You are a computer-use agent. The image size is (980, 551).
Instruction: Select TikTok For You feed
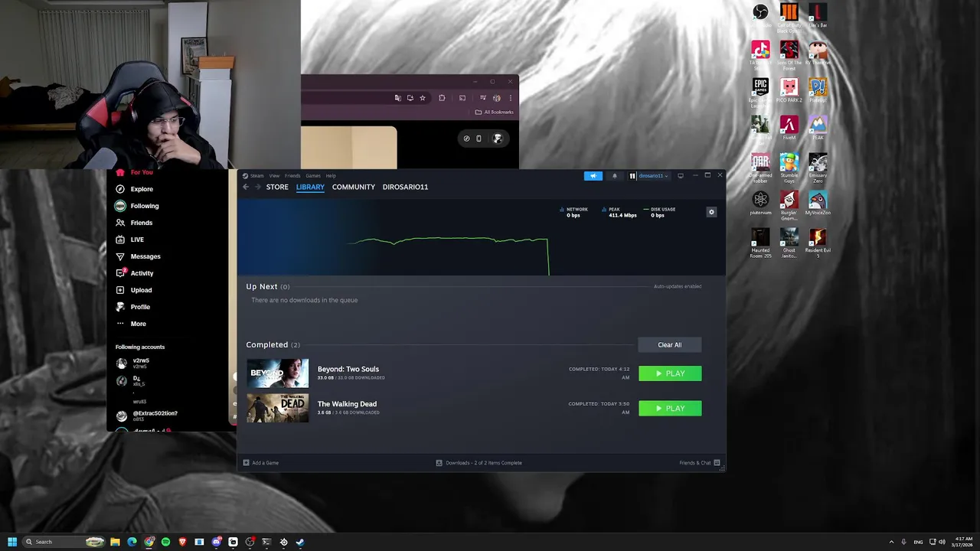134,172
